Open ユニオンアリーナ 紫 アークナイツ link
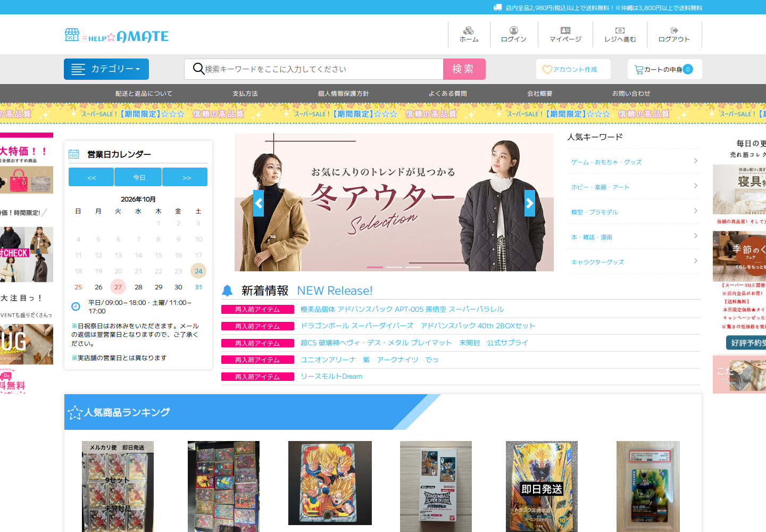Screen dimensions: 766x532 (x=370, y=360)
